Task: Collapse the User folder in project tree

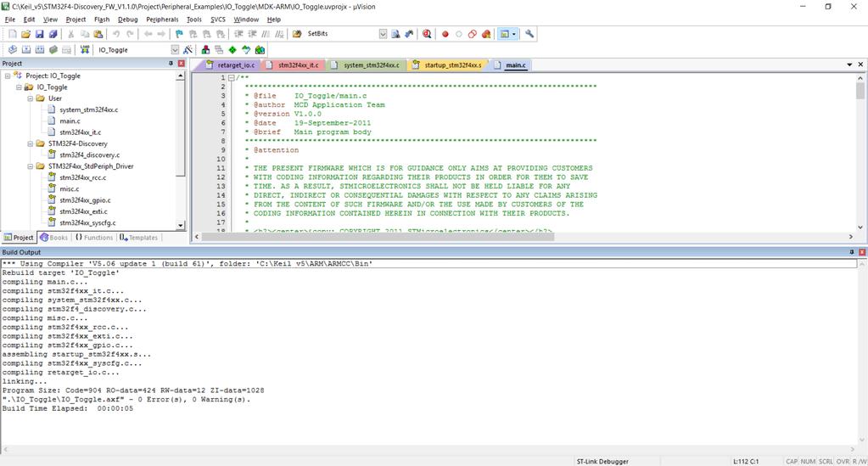Action: (x=30, y=98)
